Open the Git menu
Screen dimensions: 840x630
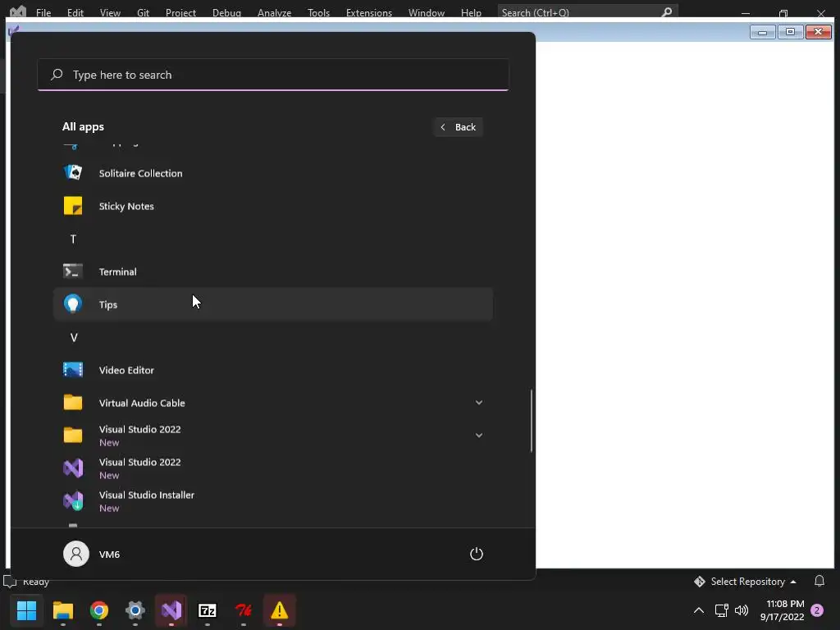(x=143, y=12)
